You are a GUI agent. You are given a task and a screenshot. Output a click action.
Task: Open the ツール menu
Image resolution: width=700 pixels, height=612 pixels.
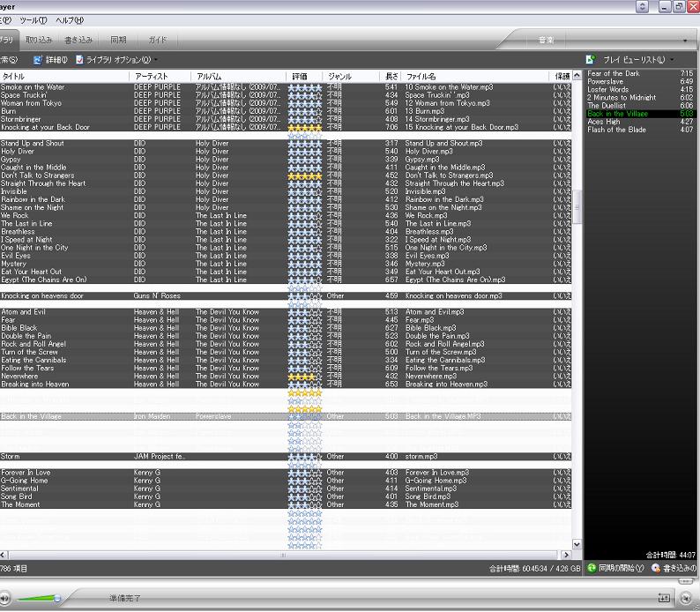pos(33,20)
